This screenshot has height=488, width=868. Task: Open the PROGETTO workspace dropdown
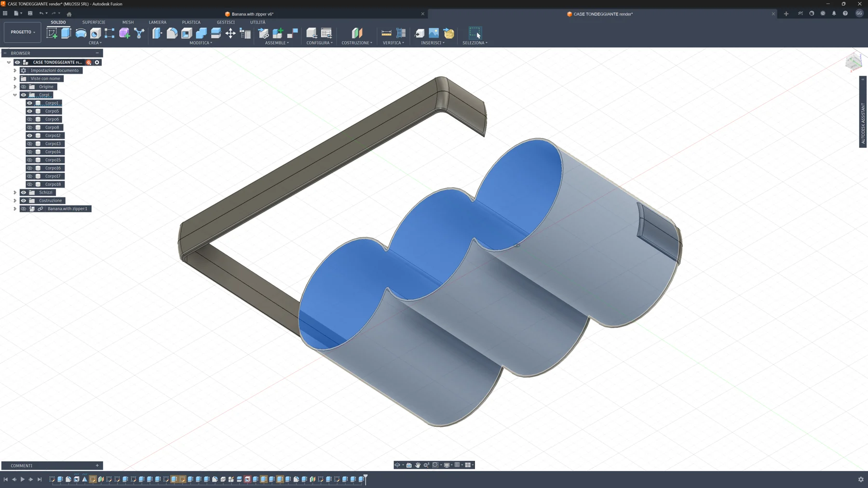(23, 32)
